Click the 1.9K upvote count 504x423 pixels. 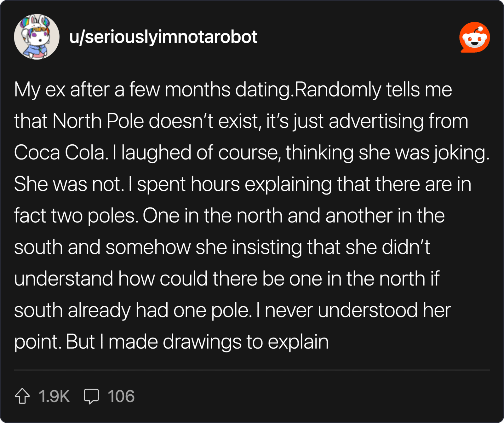tap(54, 396)
